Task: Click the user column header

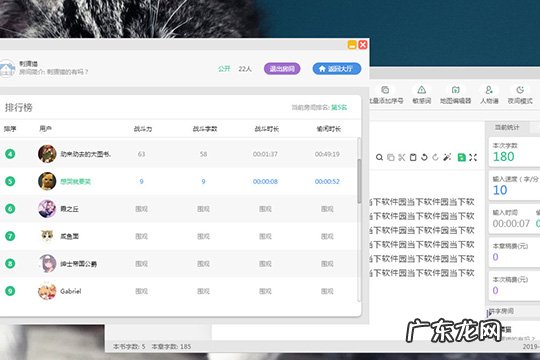Action: pyautogui.click(x=45, y=129)
